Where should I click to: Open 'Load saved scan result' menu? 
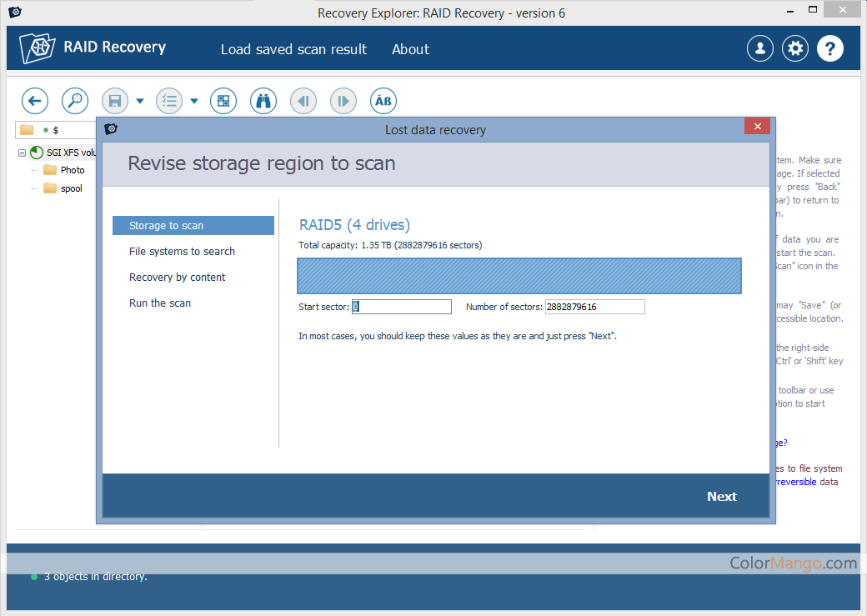click(x=293, y=49)
